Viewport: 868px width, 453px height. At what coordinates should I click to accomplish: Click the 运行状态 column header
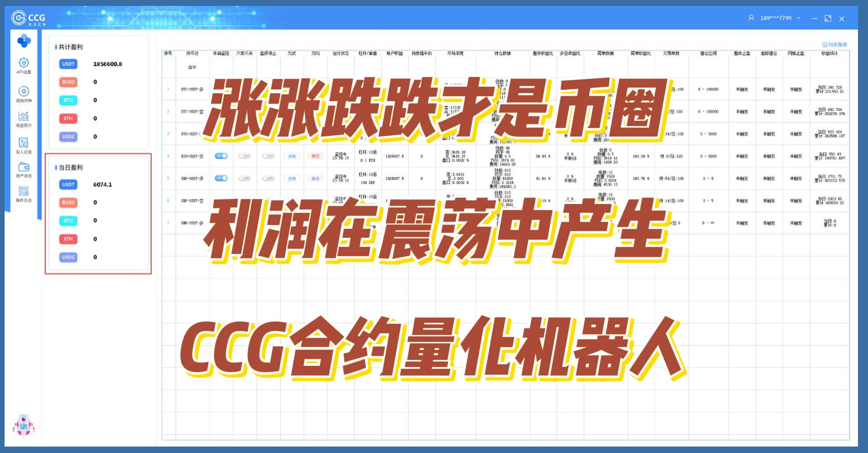tap(341, 53)
